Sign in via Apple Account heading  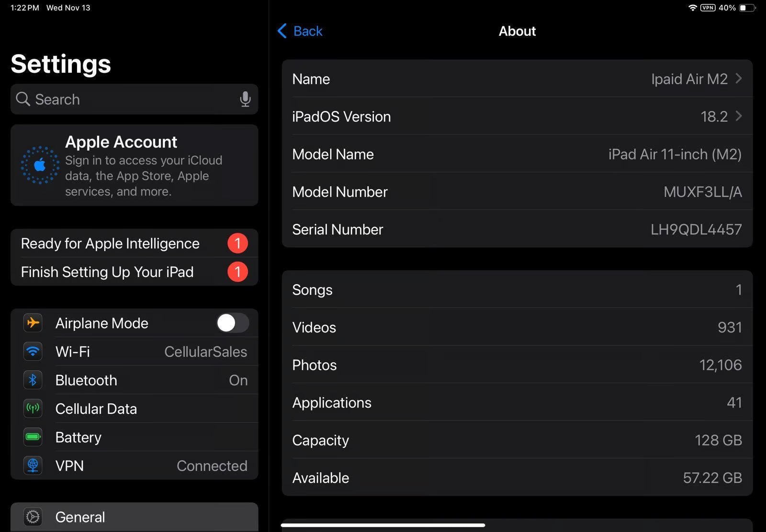pos(121,142)
